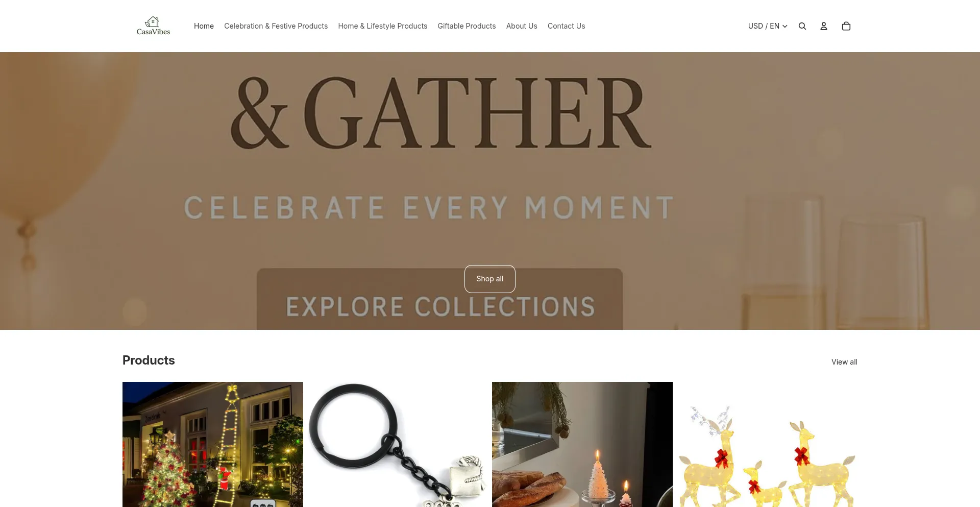Open the search magnifier icon
980x507 pixels.
click(802, 26)
